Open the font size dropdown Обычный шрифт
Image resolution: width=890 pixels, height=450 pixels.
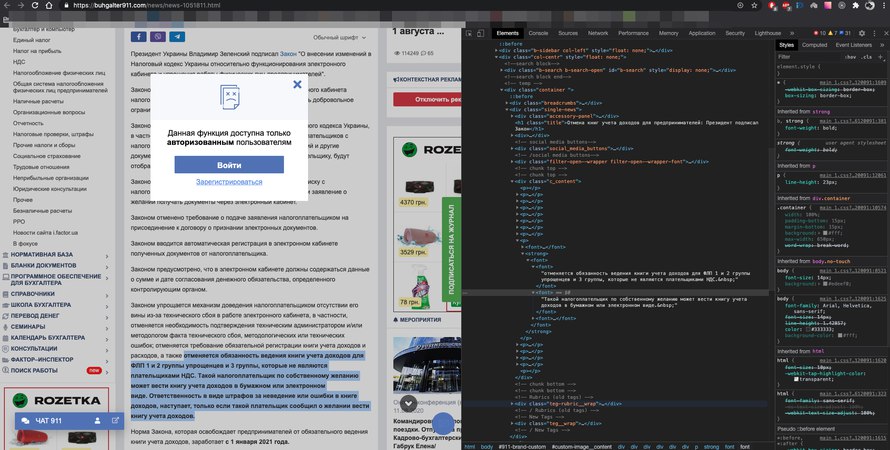(x=339, y=37)
